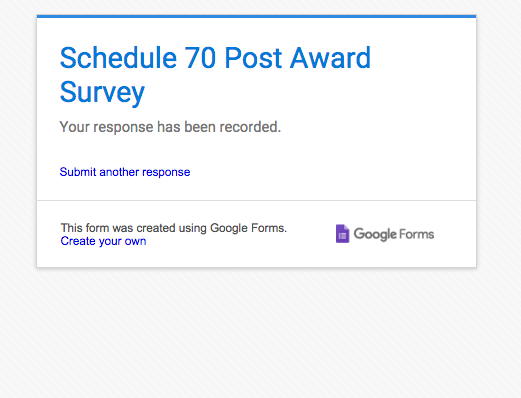Click the word Schedule in the heading
The image size is (521, 398).
coord(118,58)
